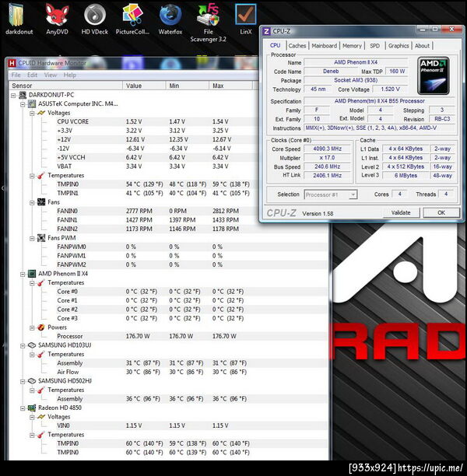Launch AnyDVD from the desktop

pos(57,19)
